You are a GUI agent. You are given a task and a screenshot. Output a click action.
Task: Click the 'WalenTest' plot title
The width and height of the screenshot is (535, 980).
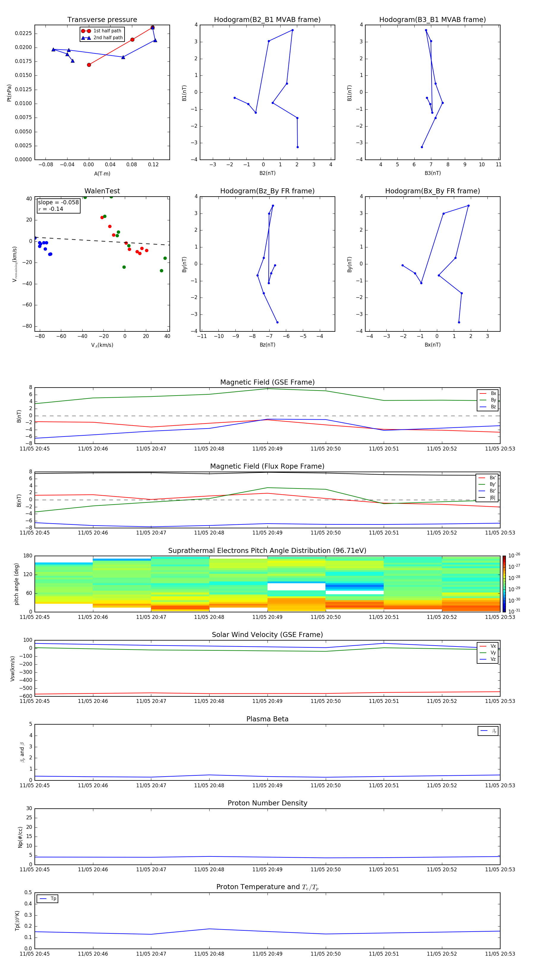(102, 191)
